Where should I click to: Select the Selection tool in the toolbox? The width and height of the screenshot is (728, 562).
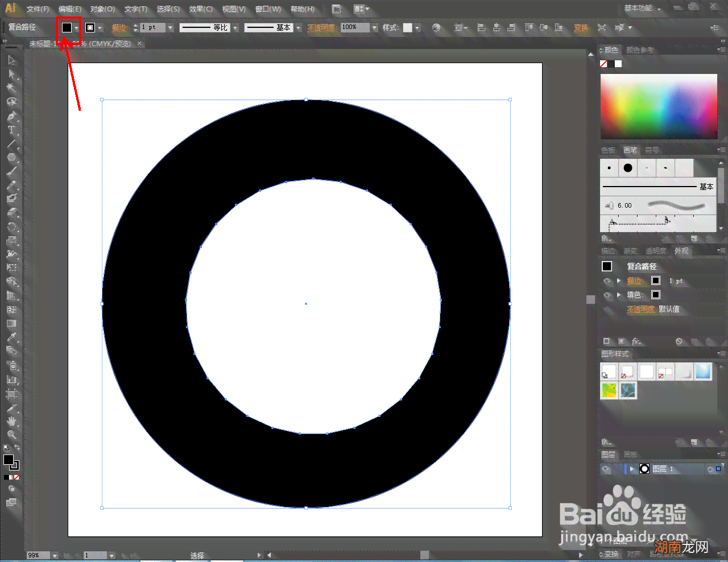click(11, 60)
